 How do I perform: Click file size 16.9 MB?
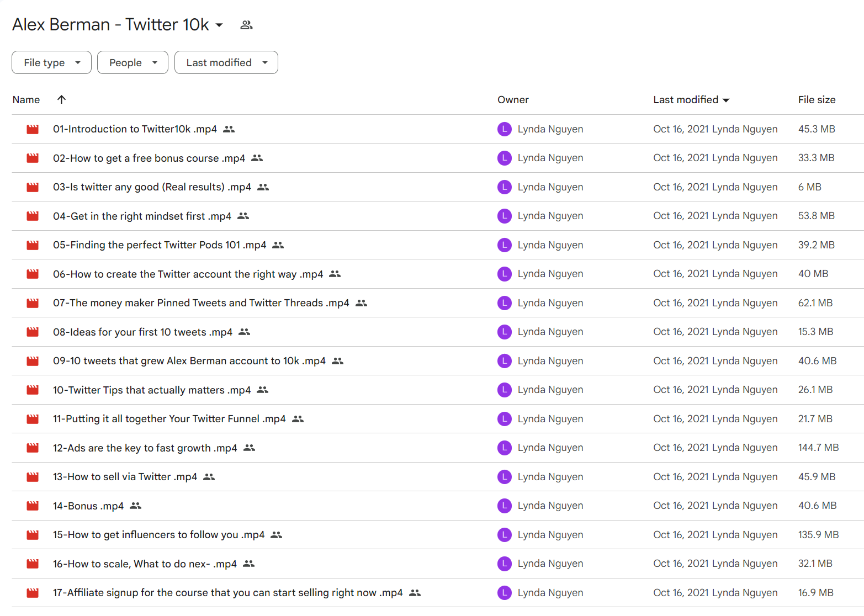pyautogui.click(x=815, y=593)
